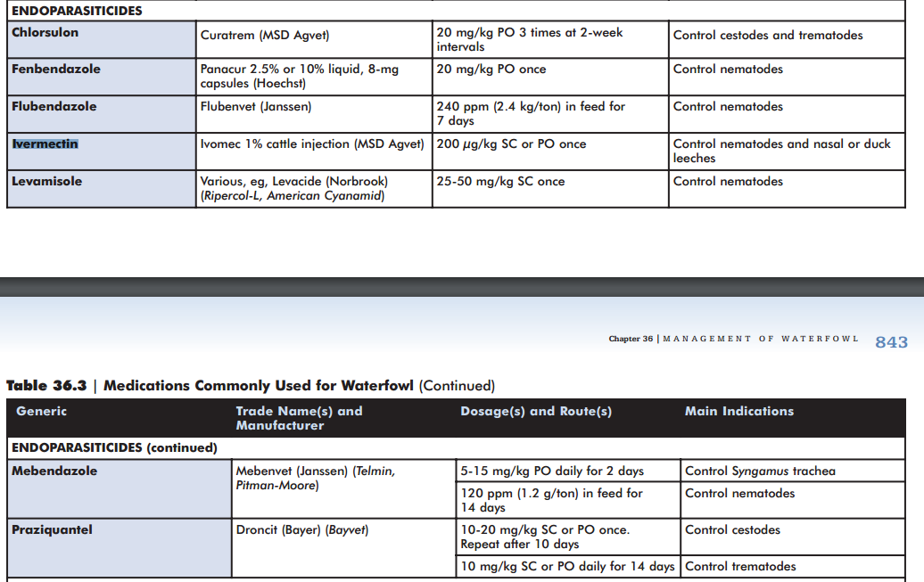Click Ivomec 1% cattle injection cell
924x582 pixels.
pyautogui.click(x=312, y=144)
